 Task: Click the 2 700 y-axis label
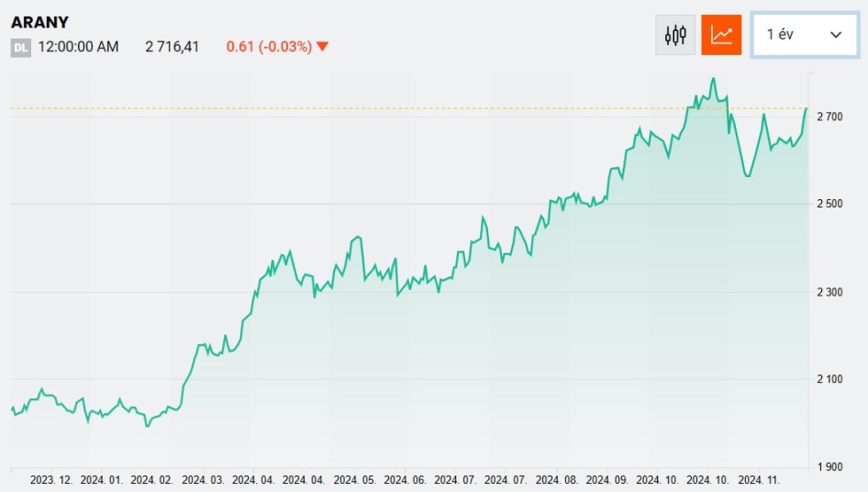click(829, 117)
